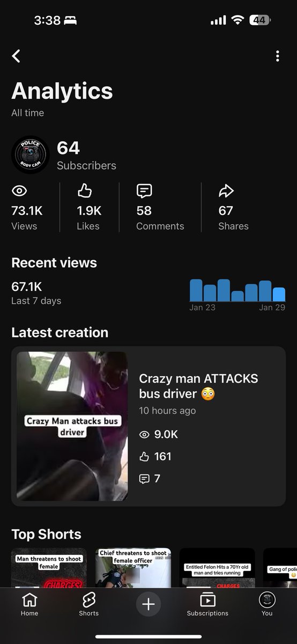Open the Home tab
This screenshot has height=644, width=297.
coord(29,604)
